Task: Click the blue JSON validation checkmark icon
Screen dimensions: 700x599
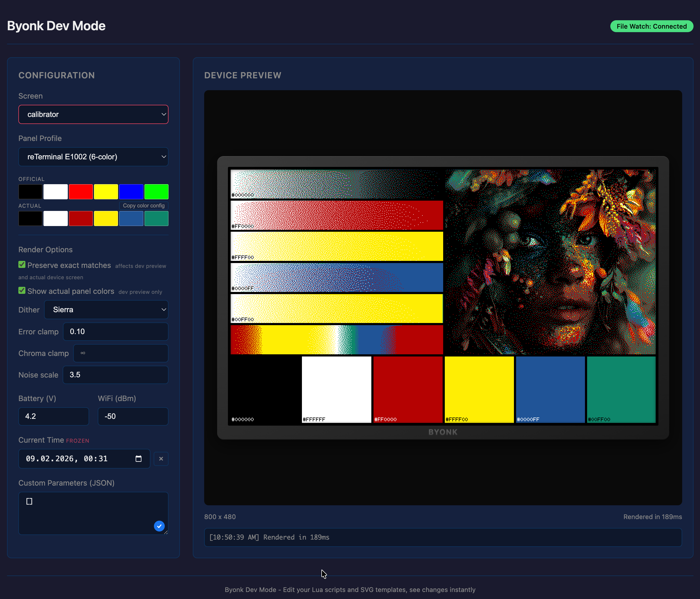Action: (x=159, y=526)
